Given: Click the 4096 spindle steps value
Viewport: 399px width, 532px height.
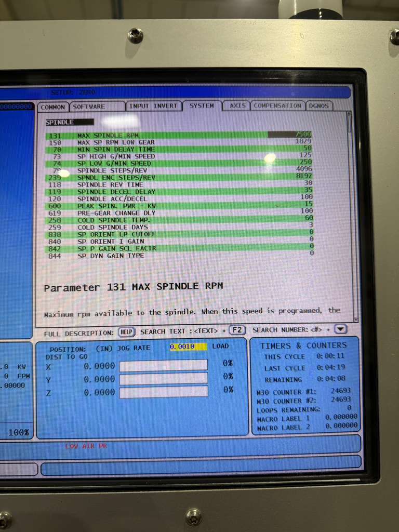Looking at the screenshot, I should (303, 169).
